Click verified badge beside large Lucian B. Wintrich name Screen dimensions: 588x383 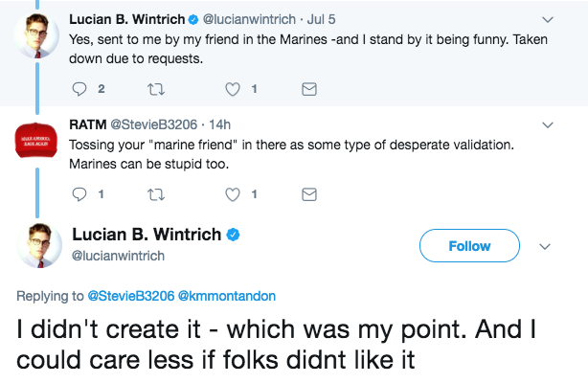click(x=232, y=235)
